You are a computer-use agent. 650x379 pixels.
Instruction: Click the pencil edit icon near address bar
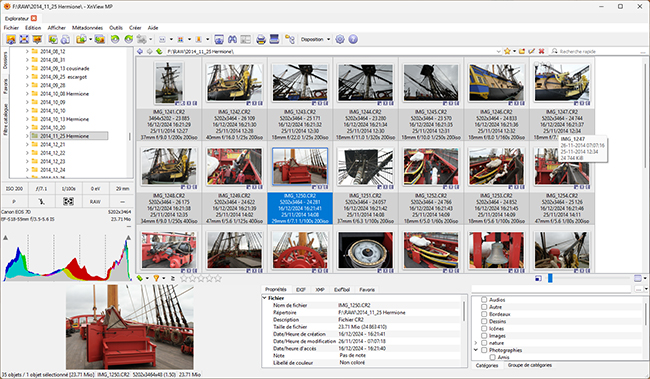531,51
